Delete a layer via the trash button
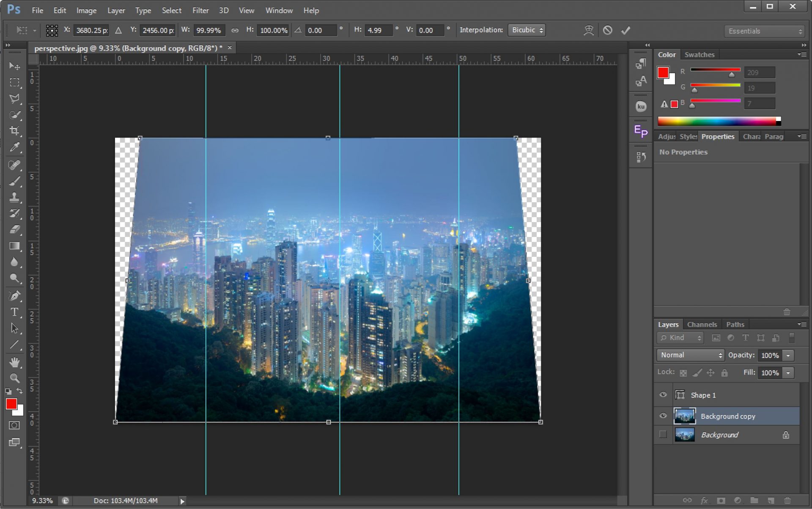This screenshot has height=509, width=812. (787, 501)
